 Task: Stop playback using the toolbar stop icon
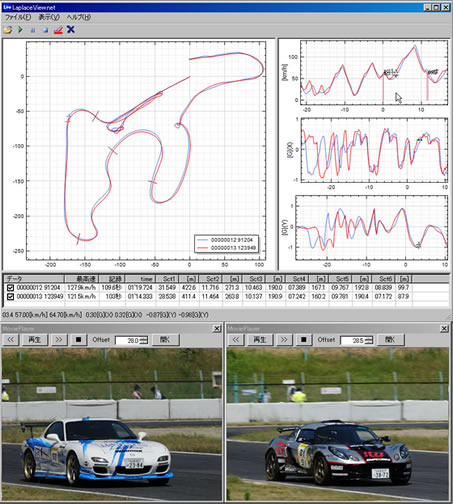[45, 30]
